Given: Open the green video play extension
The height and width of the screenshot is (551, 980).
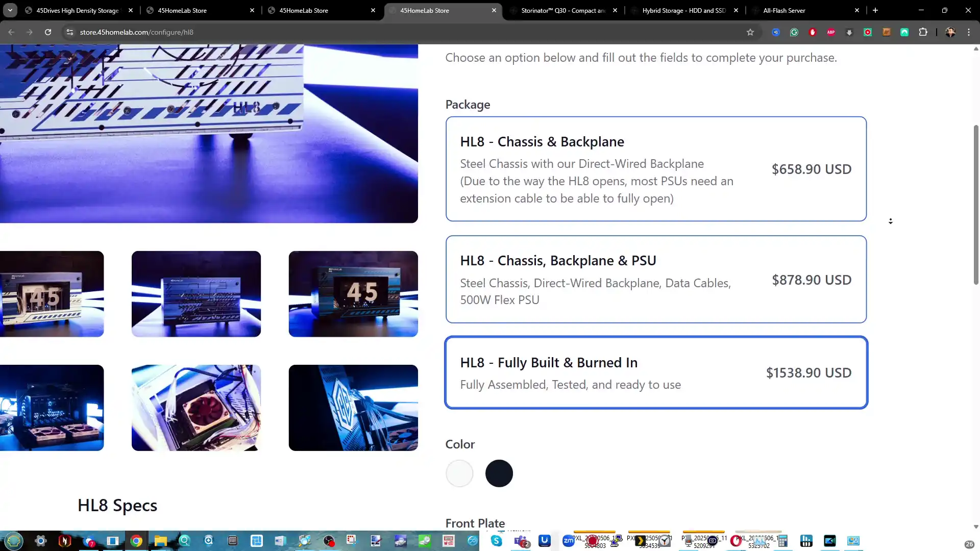Looking at the screenshot, I should pos(868,32).
